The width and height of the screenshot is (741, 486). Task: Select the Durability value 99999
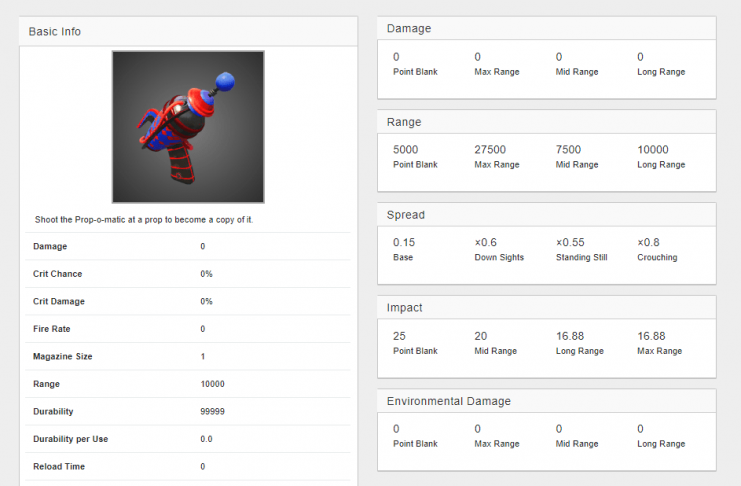coord(212,411)
